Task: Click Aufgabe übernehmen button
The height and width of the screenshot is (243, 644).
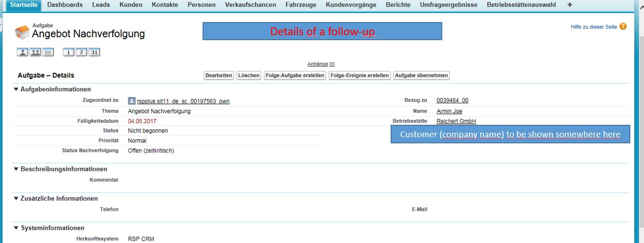Action: [x=422, y=75]
